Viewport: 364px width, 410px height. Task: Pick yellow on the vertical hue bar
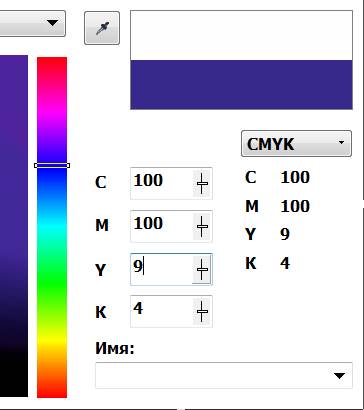[x=52, y=341]
